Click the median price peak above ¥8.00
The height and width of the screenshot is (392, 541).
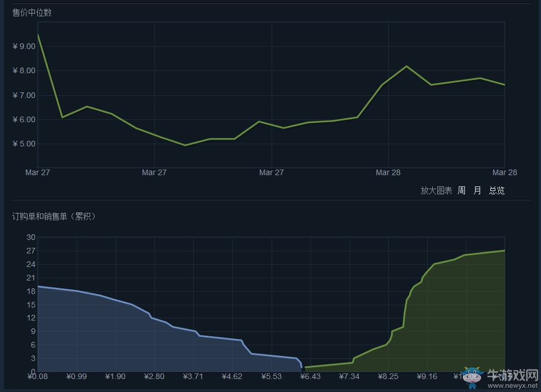[406, 66]
